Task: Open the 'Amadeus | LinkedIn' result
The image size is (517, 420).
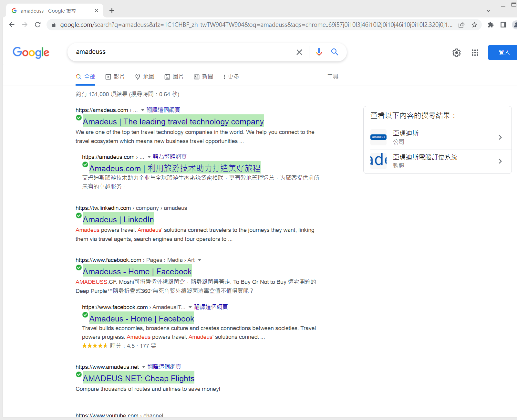Action: click(x=118, y=219)
